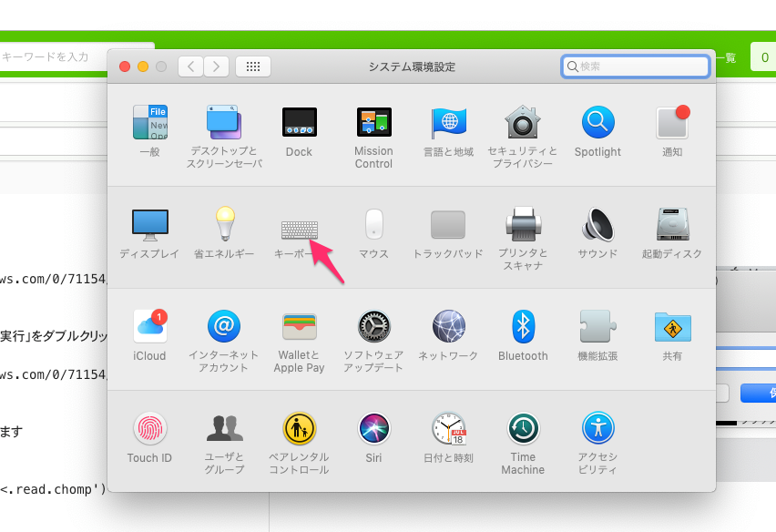776x532 pixels.
Task: Open the Dock preferences icon
Action: (x=300, y=122)
